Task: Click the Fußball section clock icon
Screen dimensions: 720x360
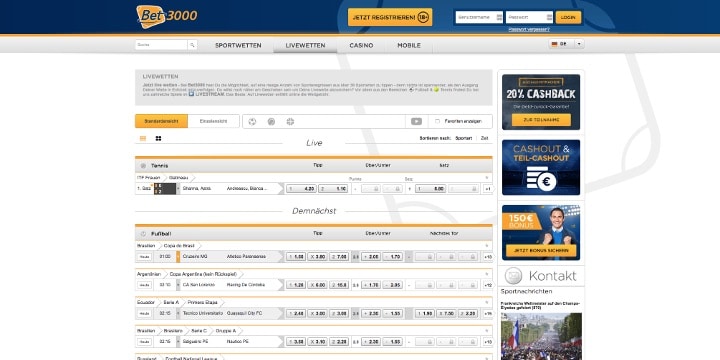Action: point(143,234)
